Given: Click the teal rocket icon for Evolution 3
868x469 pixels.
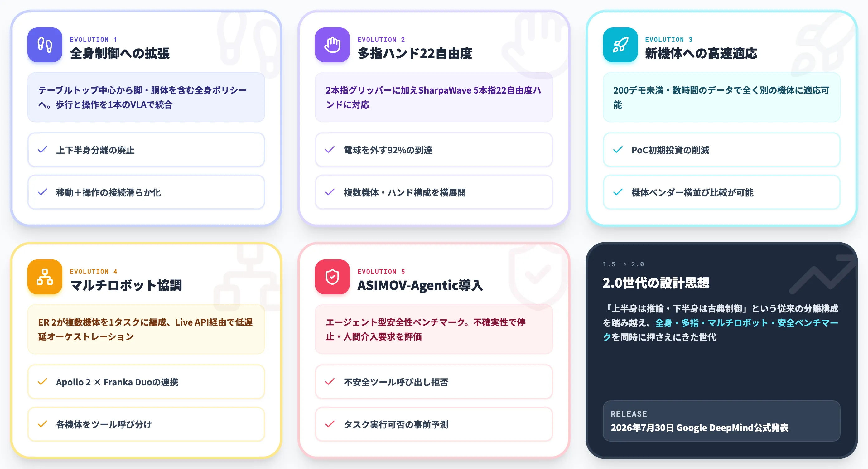Looking at the screenshot, I should tap(620, 45).
